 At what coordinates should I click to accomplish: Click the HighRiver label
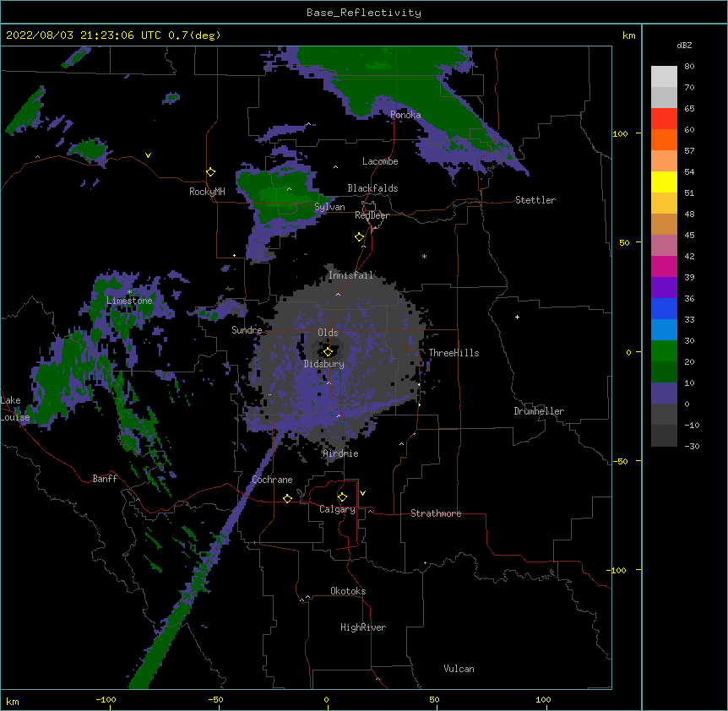[x=363, y=627]
